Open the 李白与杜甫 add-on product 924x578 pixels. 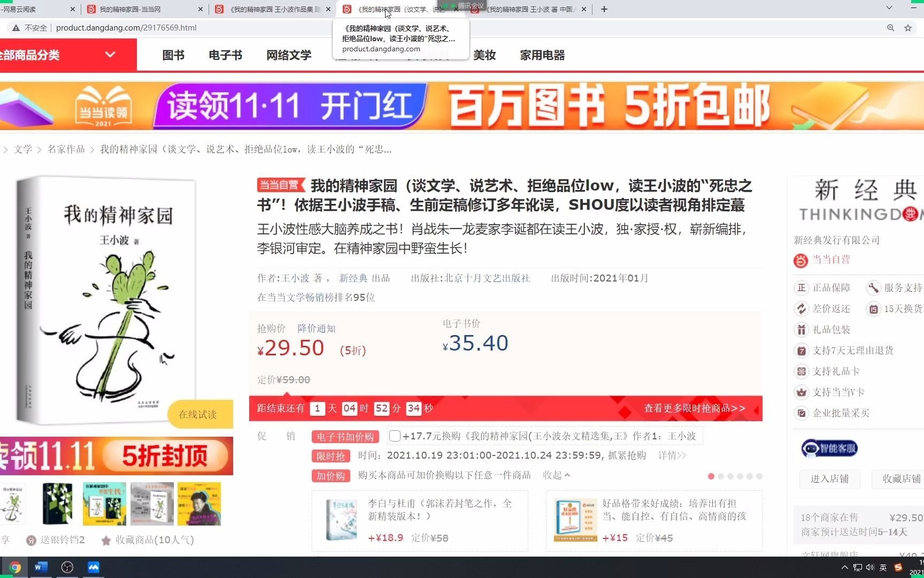pos(420,521)
